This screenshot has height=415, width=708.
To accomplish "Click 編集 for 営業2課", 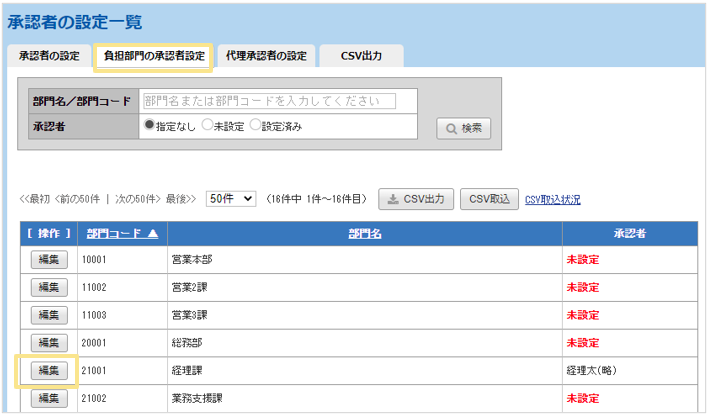I will click(48, 287).
